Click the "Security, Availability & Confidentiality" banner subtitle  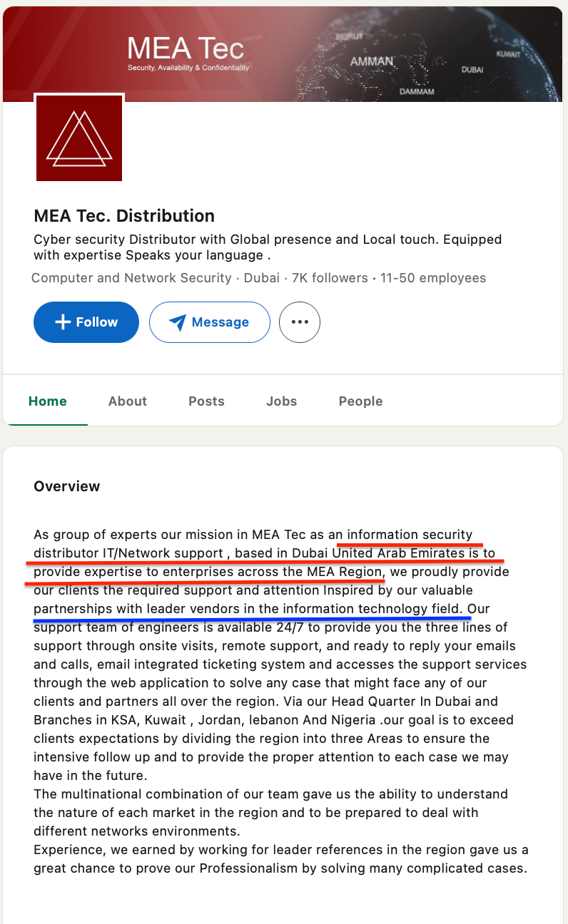click(188, 68)
